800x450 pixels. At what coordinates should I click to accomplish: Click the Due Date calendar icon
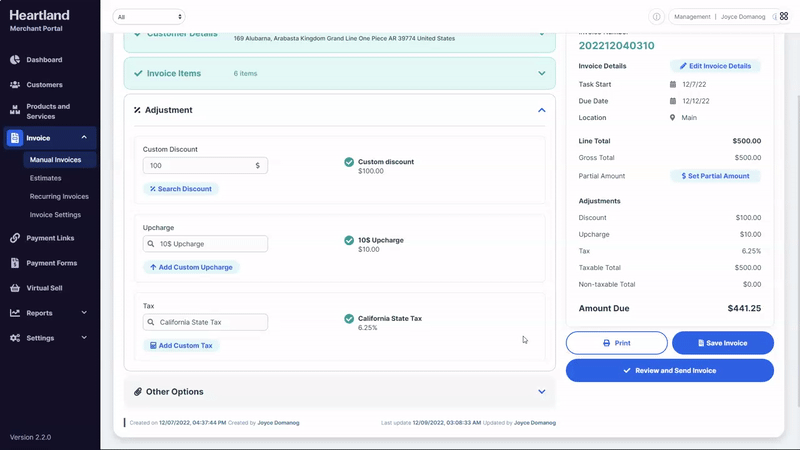(672, 101)
